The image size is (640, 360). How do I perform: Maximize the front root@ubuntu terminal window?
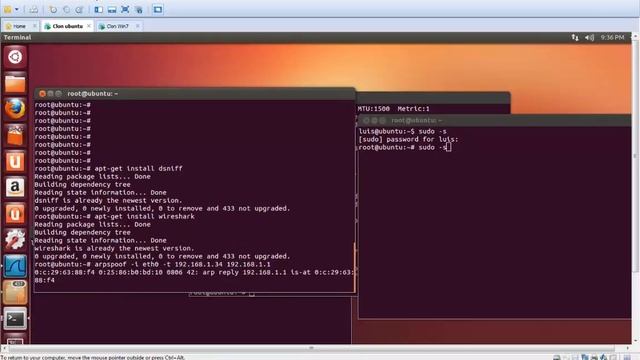58,94
